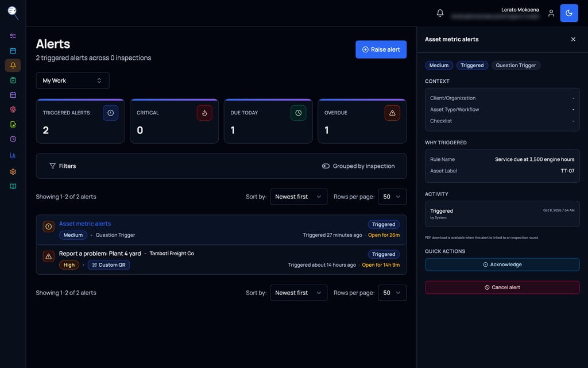Click the Lerato Mokoena user name
The image size is (588, 368).
coord(520,10)
